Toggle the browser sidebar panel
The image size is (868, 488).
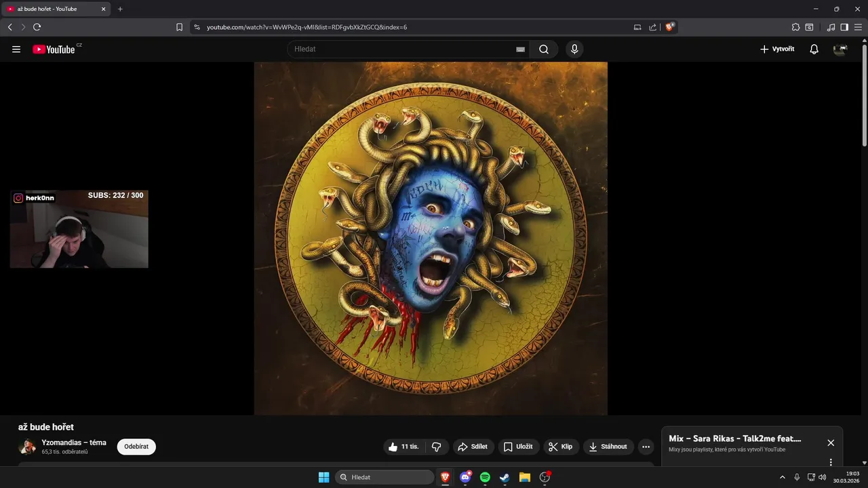844,27
